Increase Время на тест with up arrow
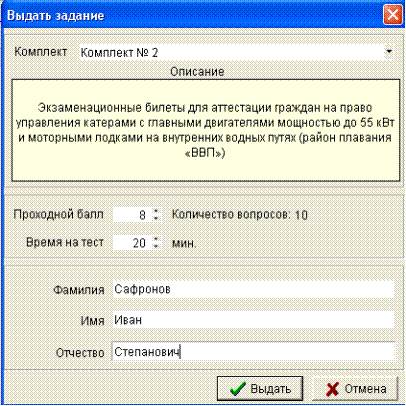This screenshot has width=406, height=406. pos(156,239)
